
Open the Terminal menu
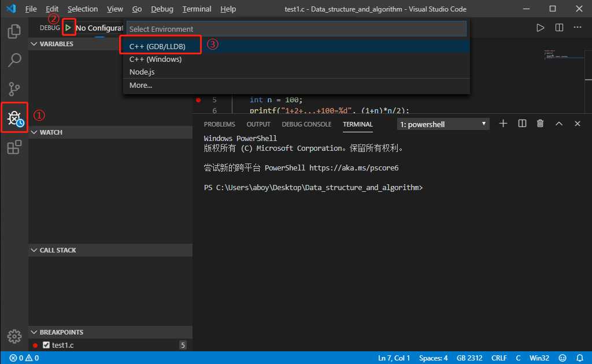pos(197,9)
